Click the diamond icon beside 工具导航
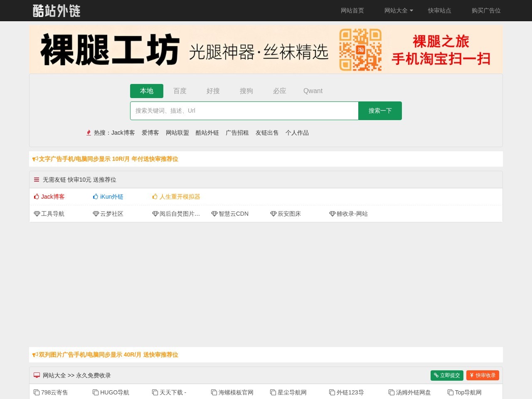The height and width of the screenshot is (399, 532). point(37,214)
